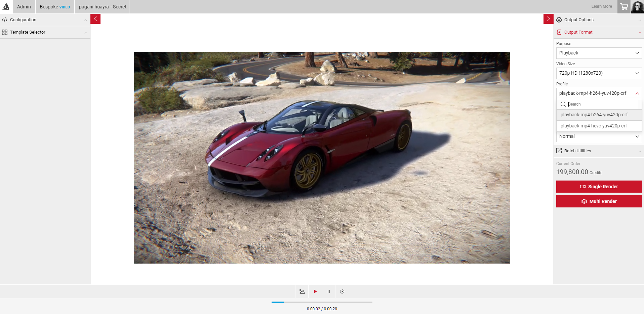Expand the Template Selector section chevron
This screenshot has height=314, width=644.
pos(86,33)
